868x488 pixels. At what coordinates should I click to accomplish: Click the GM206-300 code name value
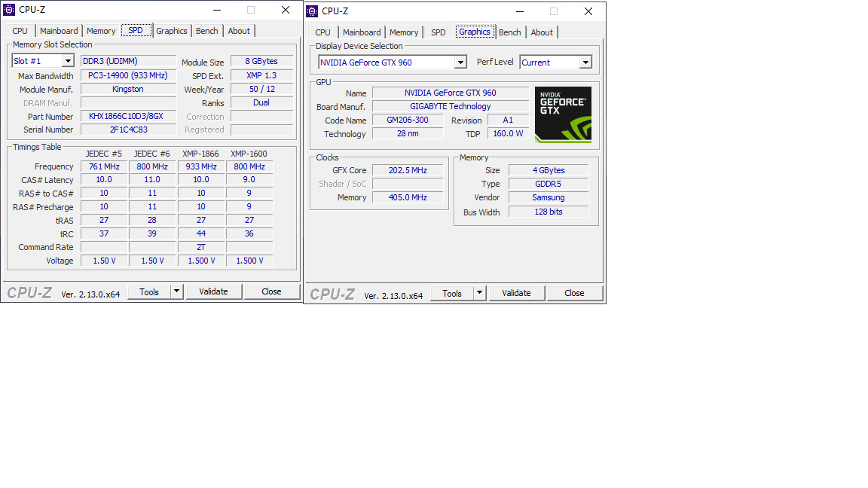(408, 120)
